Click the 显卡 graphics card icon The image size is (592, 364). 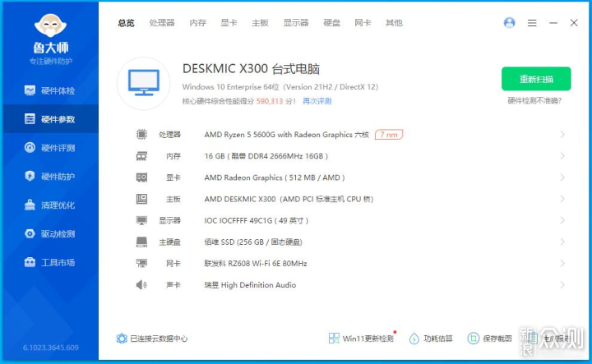(x=141, y=177)
